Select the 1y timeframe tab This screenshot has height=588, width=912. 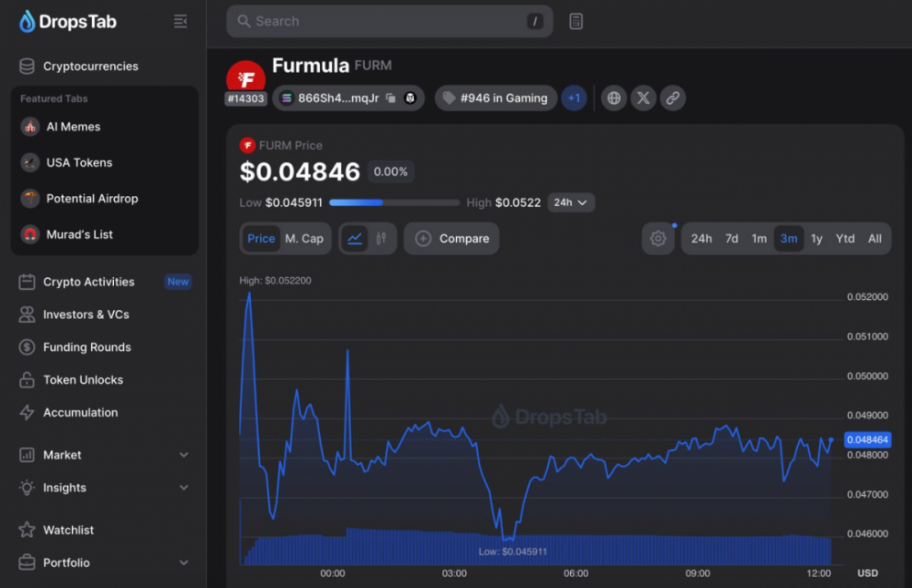816,239
